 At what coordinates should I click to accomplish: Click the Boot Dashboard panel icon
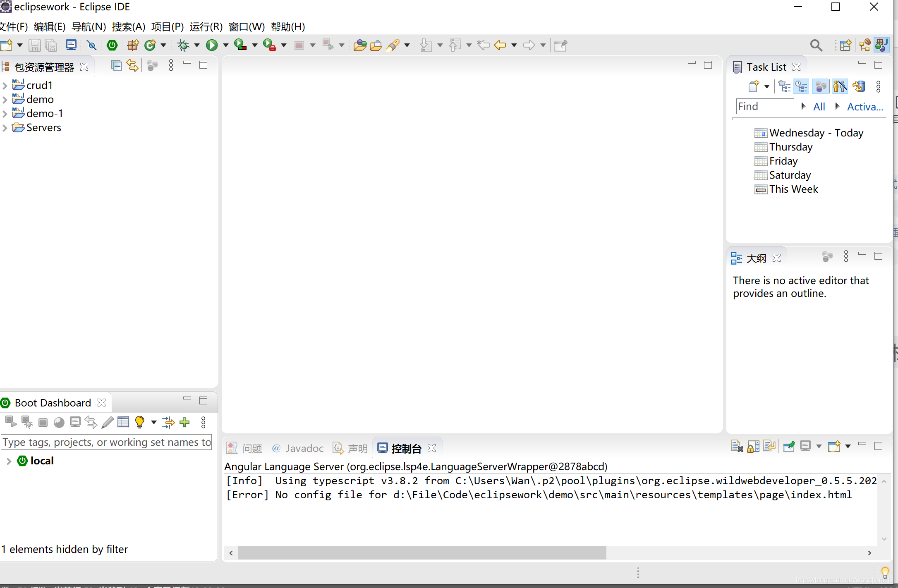pyautogui.click(x=5, y=402)
